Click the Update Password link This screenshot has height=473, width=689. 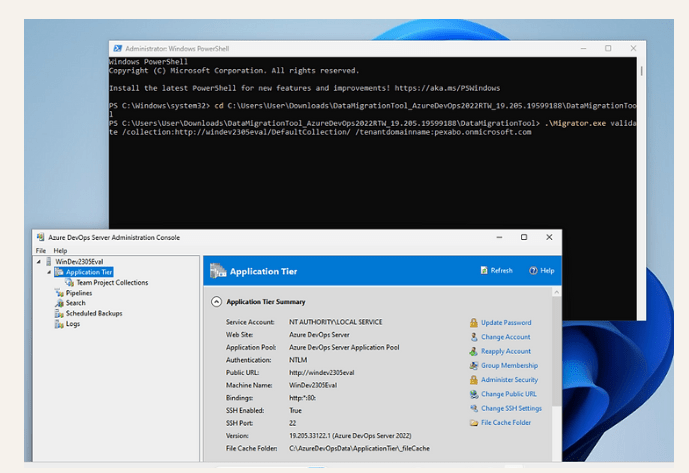click(x=506, y=323)
